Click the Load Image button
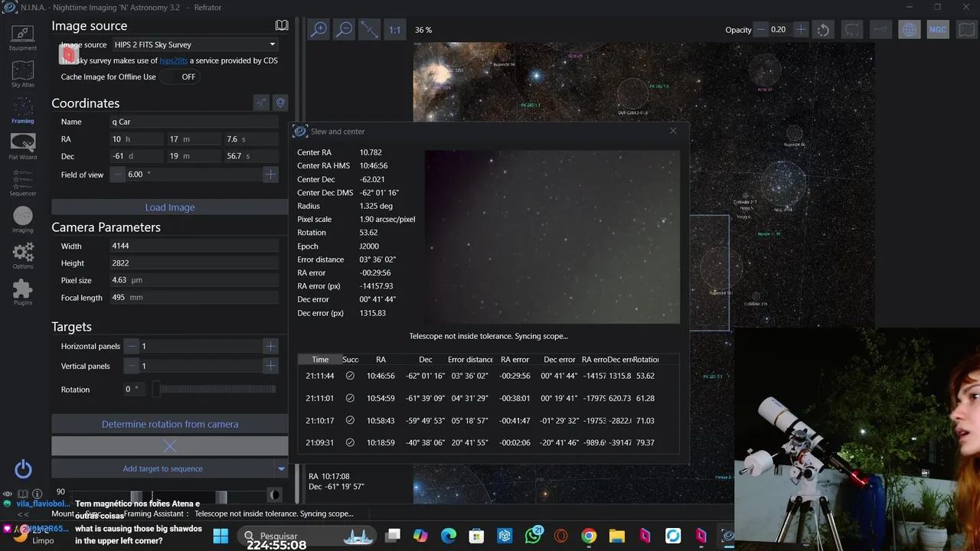 click(170, 207)
